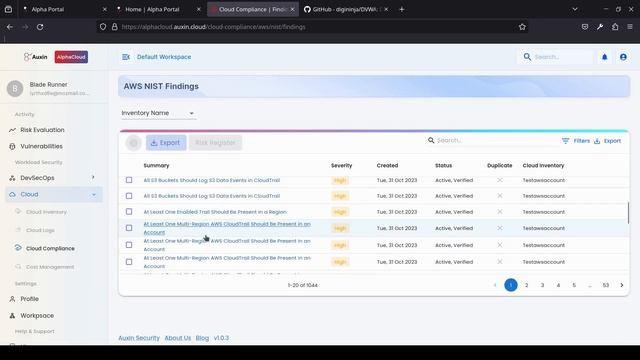Screen dimensions: 640x360
Task: Click the Filters funnel icon
Action: click(565, 141)
